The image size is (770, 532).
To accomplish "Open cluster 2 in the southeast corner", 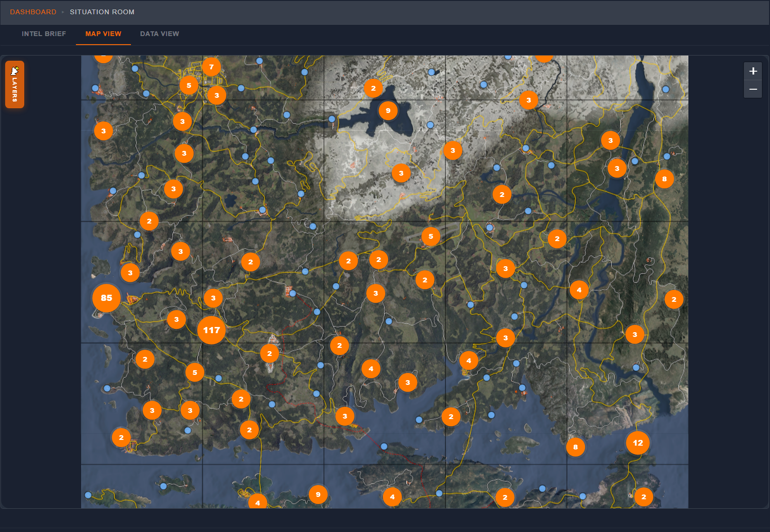I will [644, 497].
